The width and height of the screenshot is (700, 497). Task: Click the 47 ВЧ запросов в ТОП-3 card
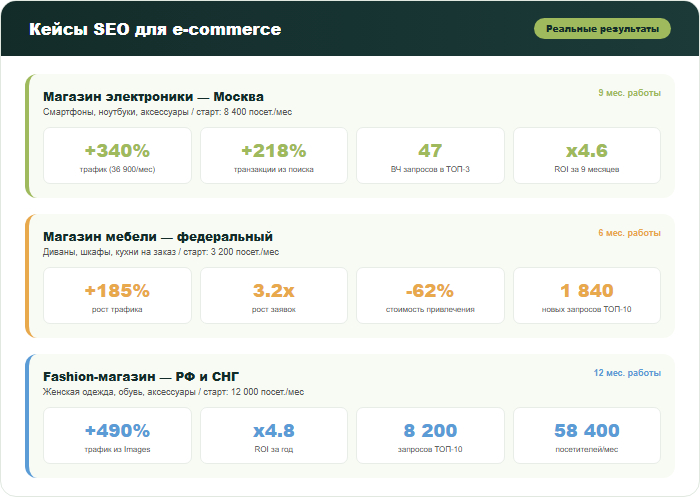[430, 156]
